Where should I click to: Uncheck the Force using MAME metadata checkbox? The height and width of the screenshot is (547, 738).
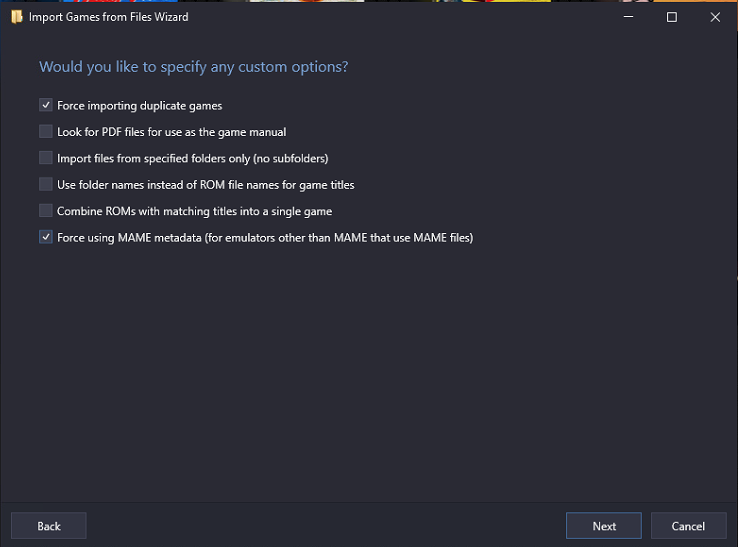[46, 237]
